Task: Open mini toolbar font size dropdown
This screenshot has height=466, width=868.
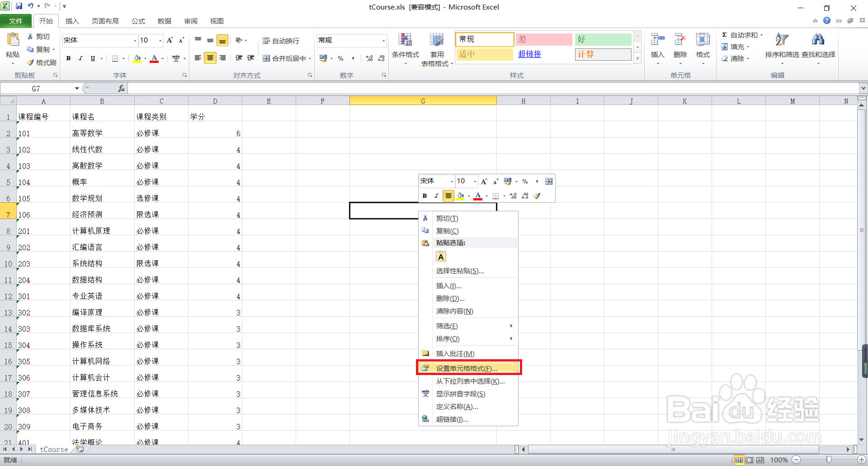Action: pos(475,181)
